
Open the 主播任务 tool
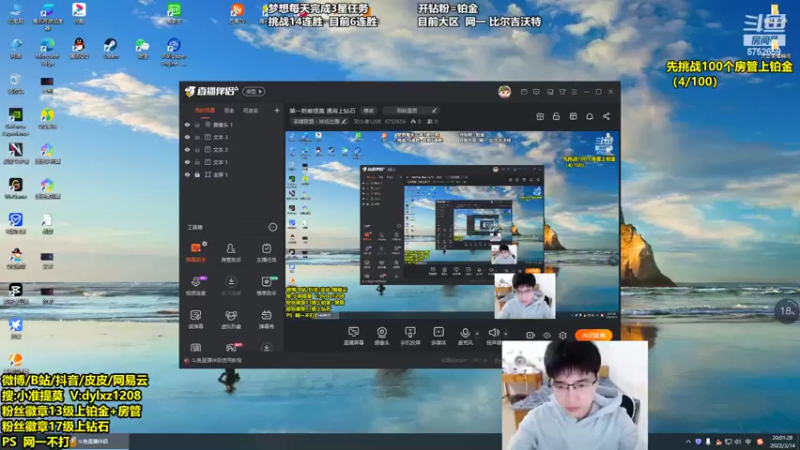(x=266, y=253)
